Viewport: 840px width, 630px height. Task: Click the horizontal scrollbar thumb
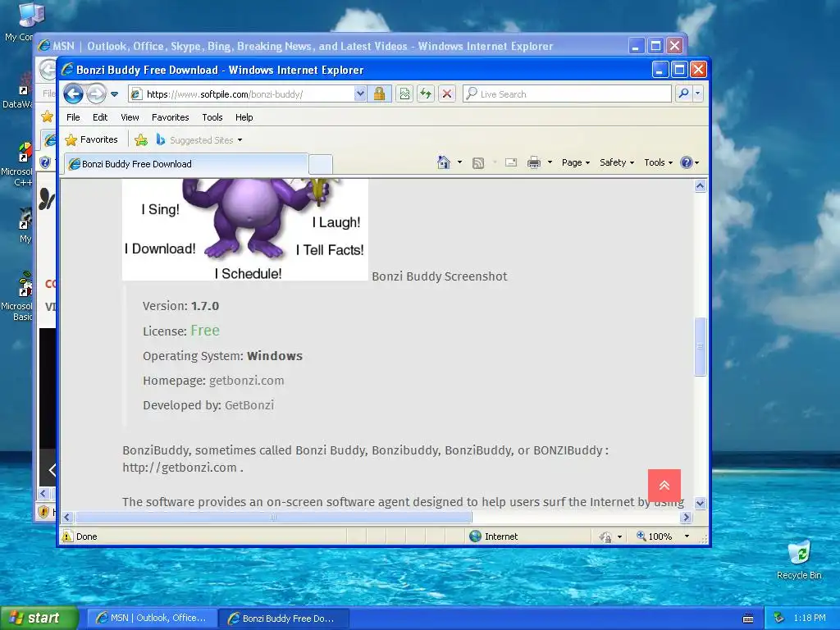click(x=273, y=518)
